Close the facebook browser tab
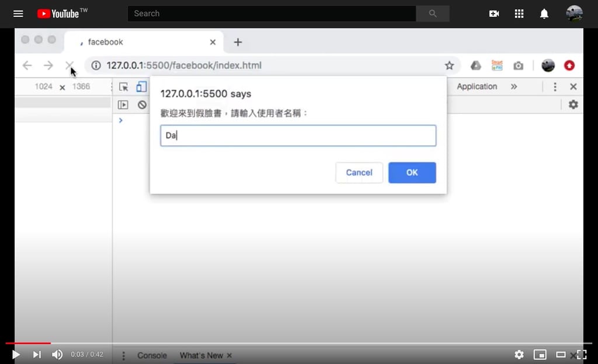 [x=213, y=42]
